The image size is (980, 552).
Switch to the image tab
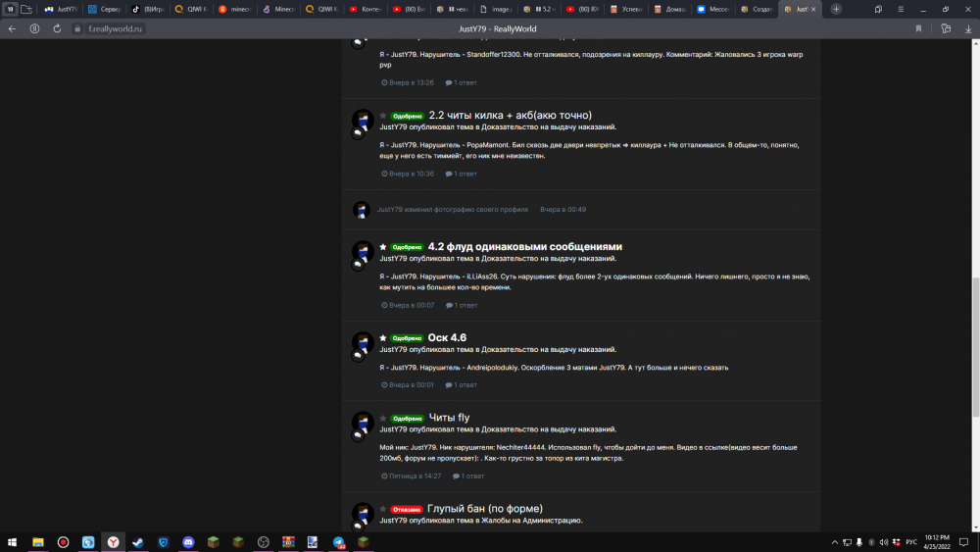496,10
